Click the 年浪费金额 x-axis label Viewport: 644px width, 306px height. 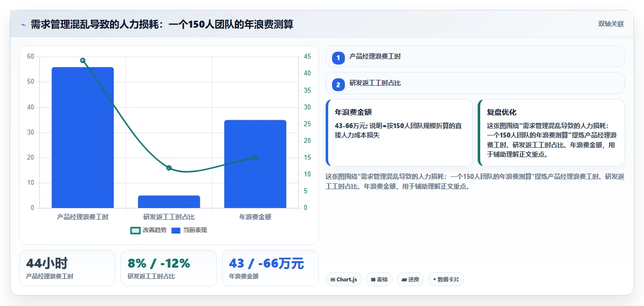255,217
